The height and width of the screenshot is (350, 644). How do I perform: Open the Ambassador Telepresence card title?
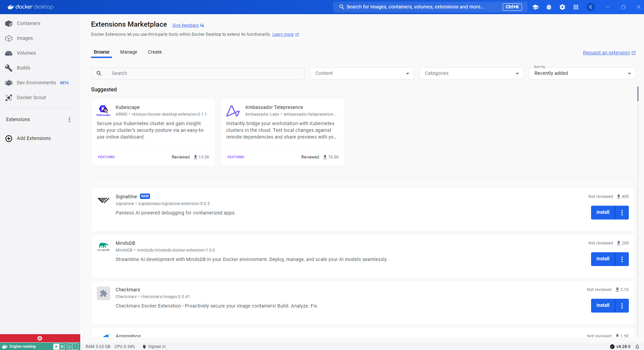click(x=274, y=107)
